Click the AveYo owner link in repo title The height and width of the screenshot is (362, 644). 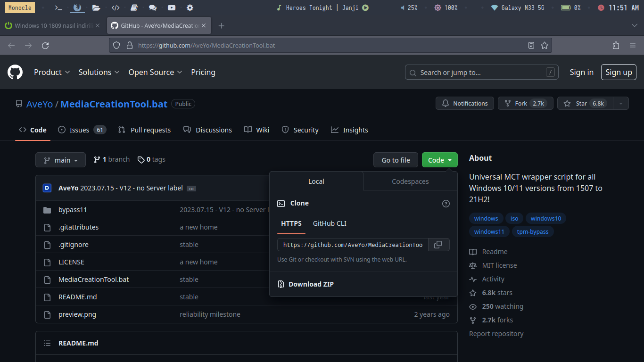pyautogui.click(x=40, y=104)
